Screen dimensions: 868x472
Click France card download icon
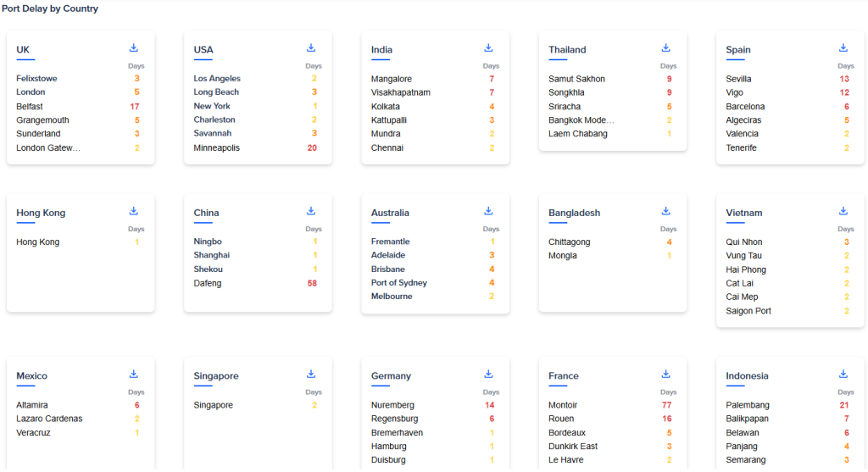(x=666, y=374)
